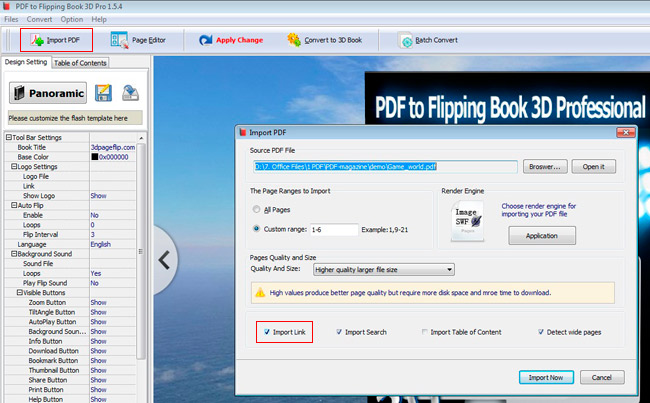Click the Language value English
The width and height of the screenshot is (650, 403).
[101, 244]
